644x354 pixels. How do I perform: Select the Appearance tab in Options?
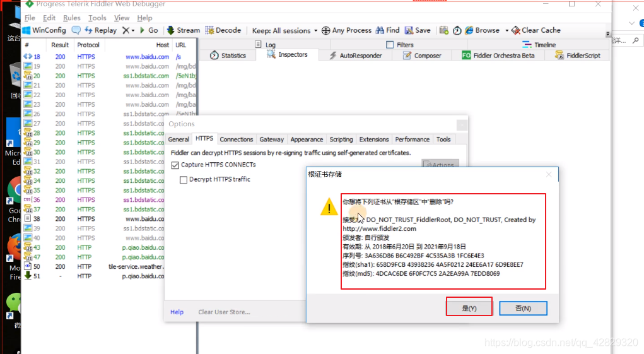click(x=307, y=139)
